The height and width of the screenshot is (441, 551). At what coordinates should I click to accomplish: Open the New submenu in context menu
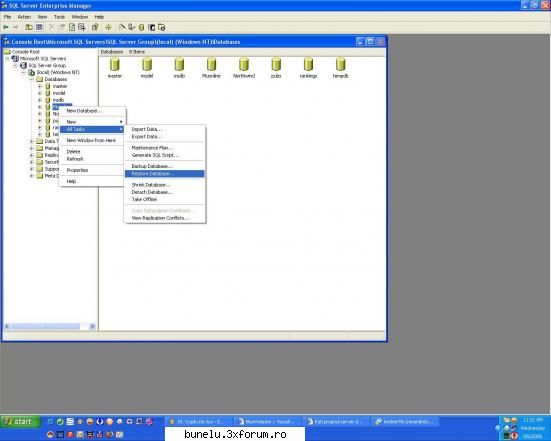(x=92, y=122)
